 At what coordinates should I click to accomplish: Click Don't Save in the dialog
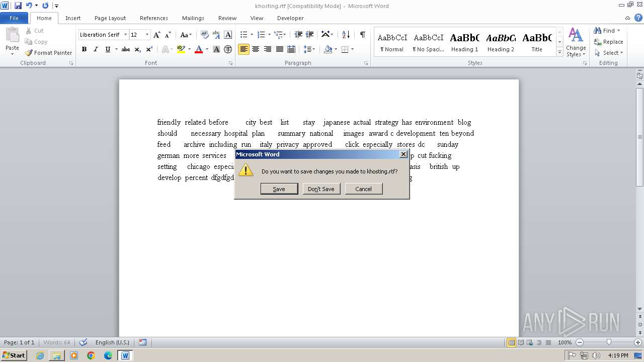tap(321, 189)
